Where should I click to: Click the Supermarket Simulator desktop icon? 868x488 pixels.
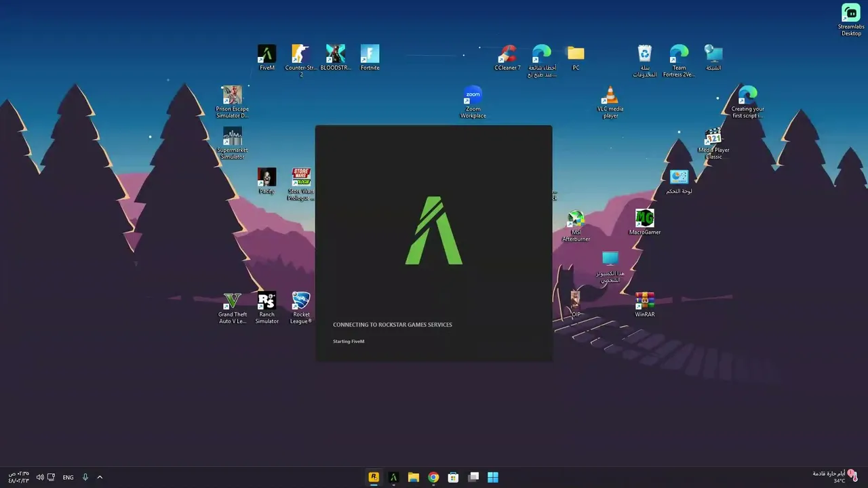point(232,143)
